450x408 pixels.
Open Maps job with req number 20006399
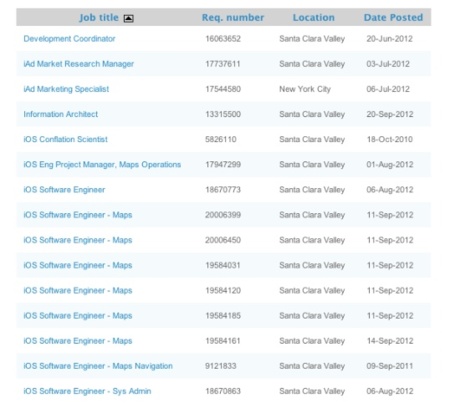tap(78, 215)
